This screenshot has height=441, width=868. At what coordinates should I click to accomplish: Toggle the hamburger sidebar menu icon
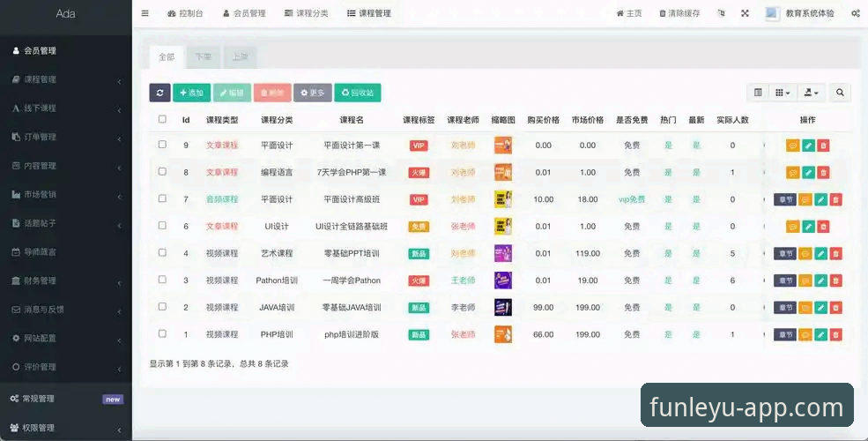[145, 13]
